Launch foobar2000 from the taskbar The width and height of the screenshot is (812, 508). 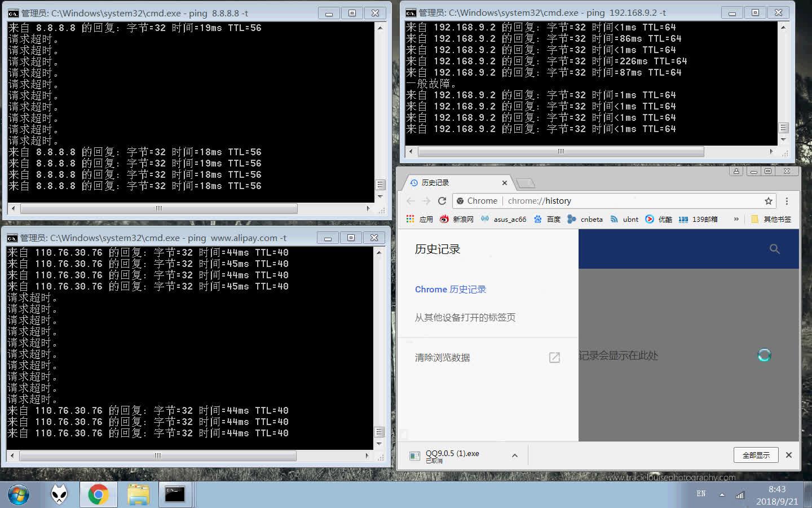pos(59,494)
